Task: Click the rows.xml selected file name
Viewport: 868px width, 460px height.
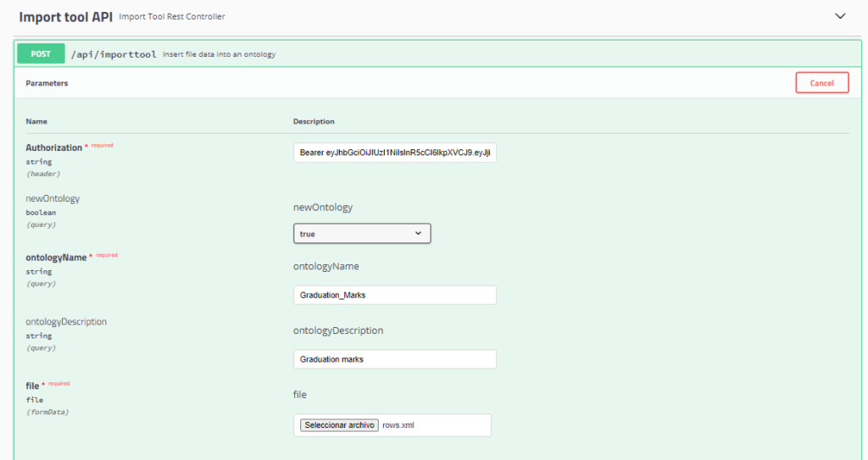Action: [398, 425]
